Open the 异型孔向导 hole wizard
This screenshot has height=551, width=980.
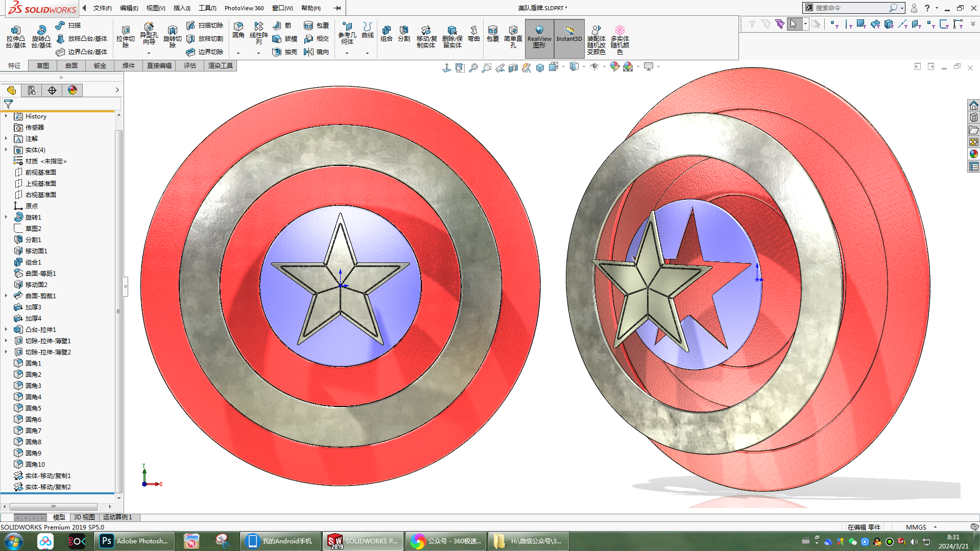click(149, 34)
